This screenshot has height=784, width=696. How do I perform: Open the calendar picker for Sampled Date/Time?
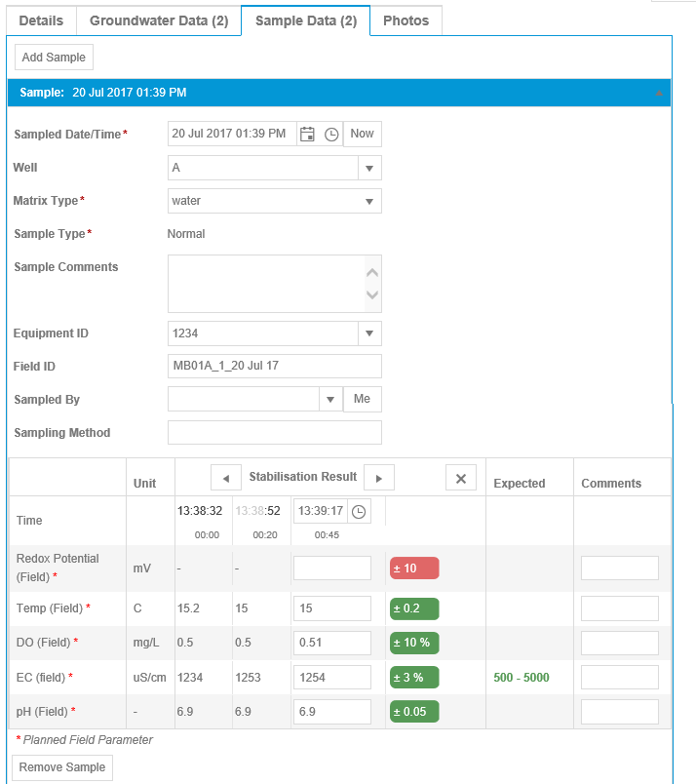pyautogui.click(x=307, y=134)
